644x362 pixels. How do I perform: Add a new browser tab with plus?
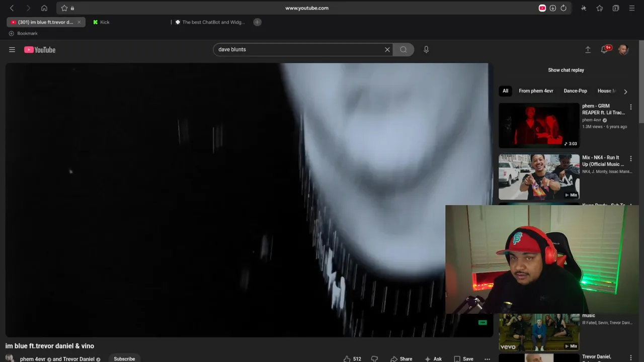(x=257, y=22)
